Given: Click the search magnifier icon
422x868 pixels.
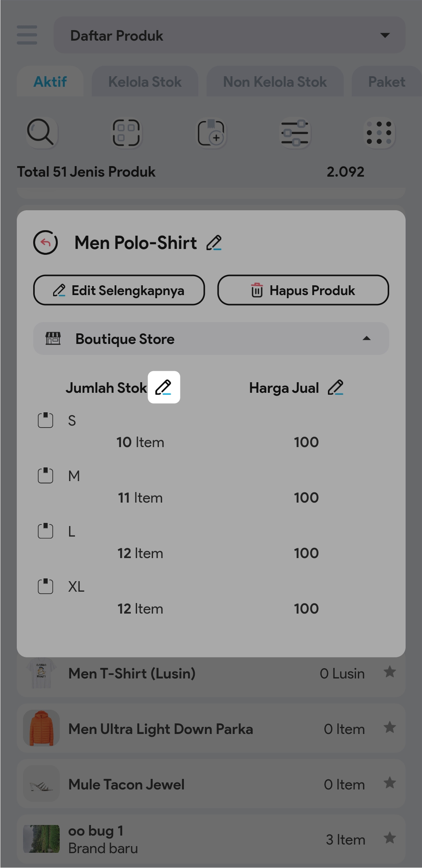Looking at the screenshot, I should point(41,133).
